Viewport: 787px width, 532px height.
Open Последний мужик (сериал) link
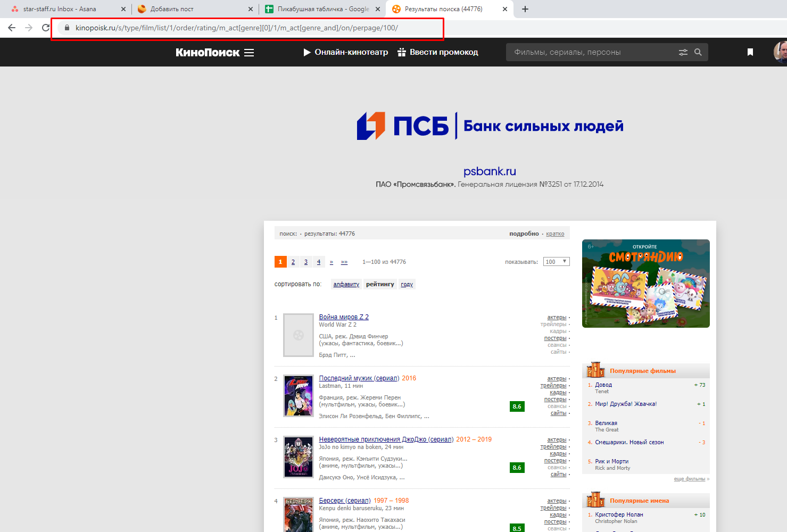click(x=359, y=378)
